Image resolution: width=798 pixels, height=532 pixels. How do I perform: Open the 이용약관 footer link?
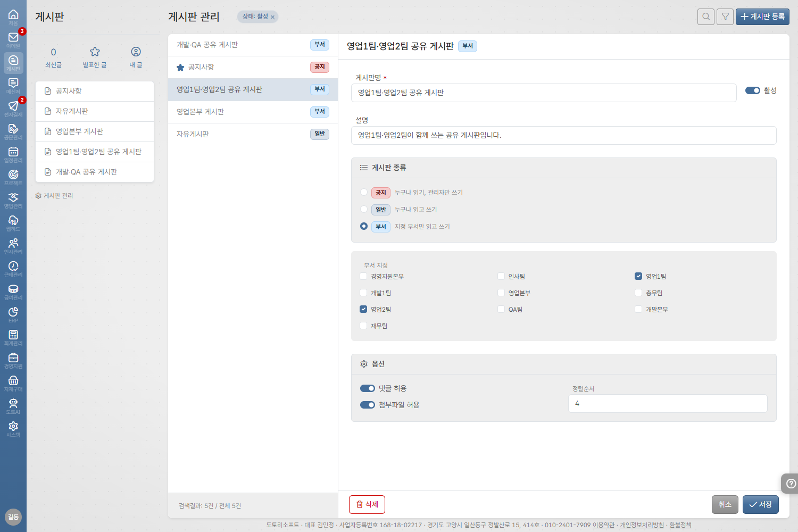pyautogui.click(x=603, y=525)
